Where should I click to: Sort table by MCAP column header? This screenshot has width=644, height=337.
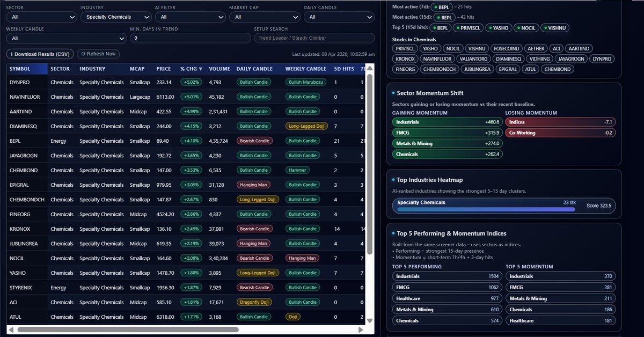coord(137,69)
